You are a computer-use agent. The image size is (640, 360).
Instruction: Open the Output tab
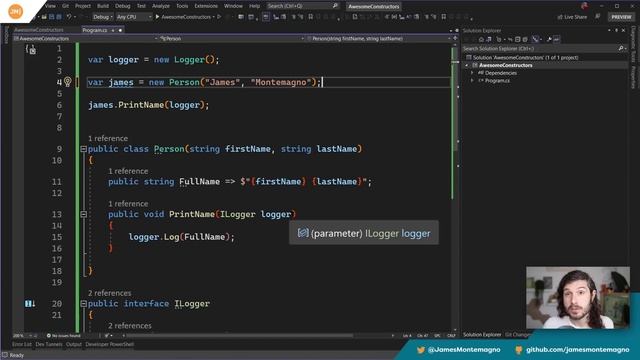(x=74, y=344)
